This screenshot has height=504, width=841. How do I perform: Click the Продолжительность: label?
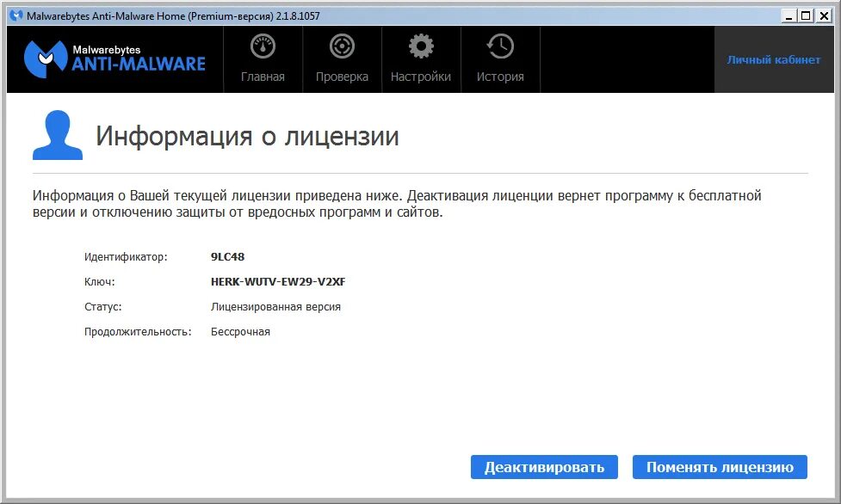pyautogui.click(x=138, y=332)
